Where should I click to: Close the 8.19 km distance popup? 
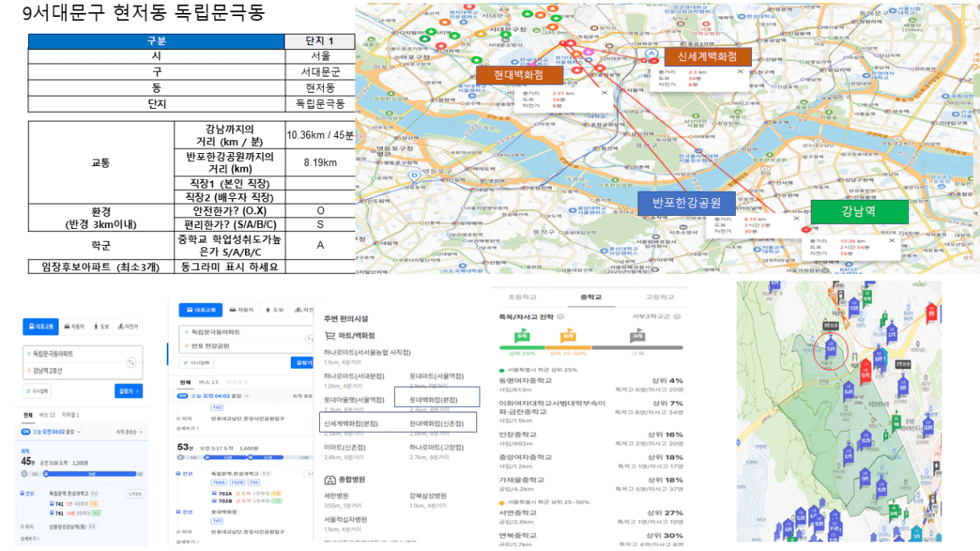click(x=796, y=218)
